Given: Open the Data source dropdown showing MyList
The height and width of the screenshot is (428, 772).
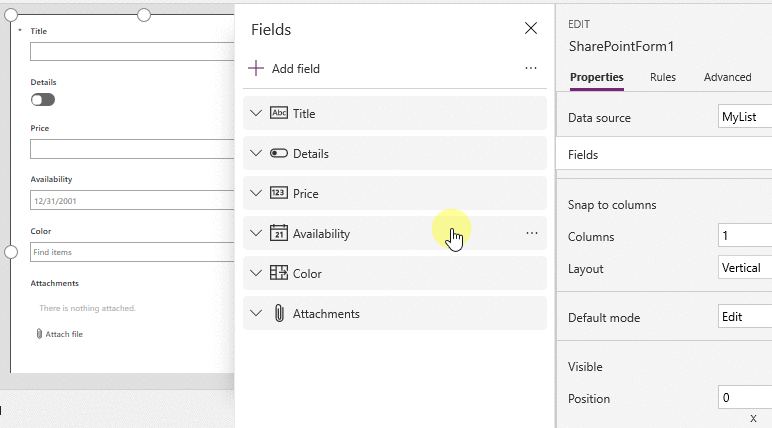Looking at the screenshot, I should tap(744, 117).
